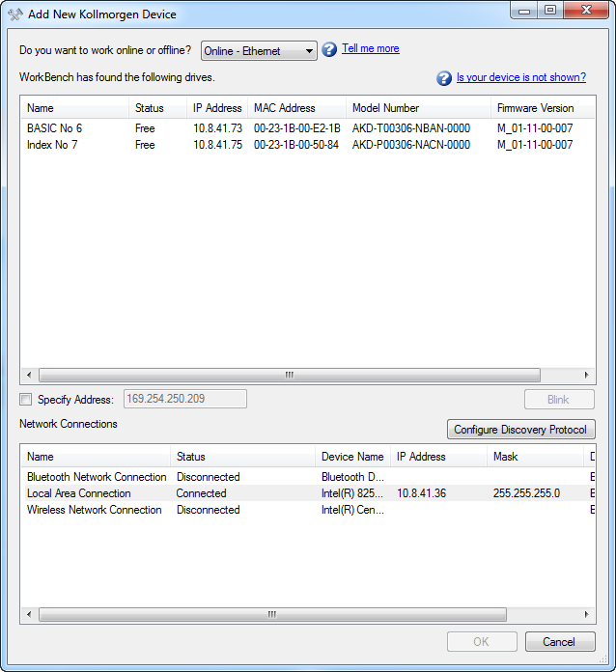
Task: Open the 'Is your device is not shown?' link
Action: [520, 77]
